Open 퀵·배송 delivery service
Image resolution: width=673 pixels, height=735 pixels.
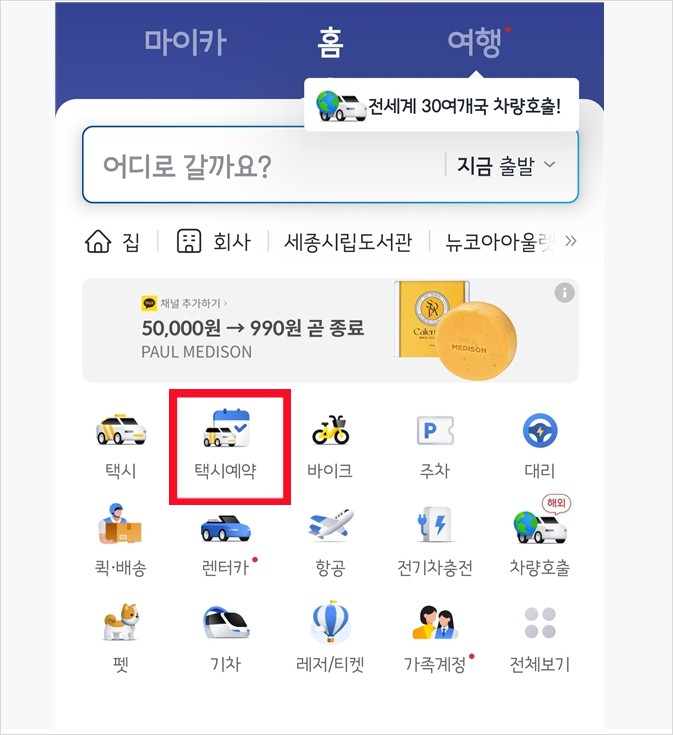[121, 540]
